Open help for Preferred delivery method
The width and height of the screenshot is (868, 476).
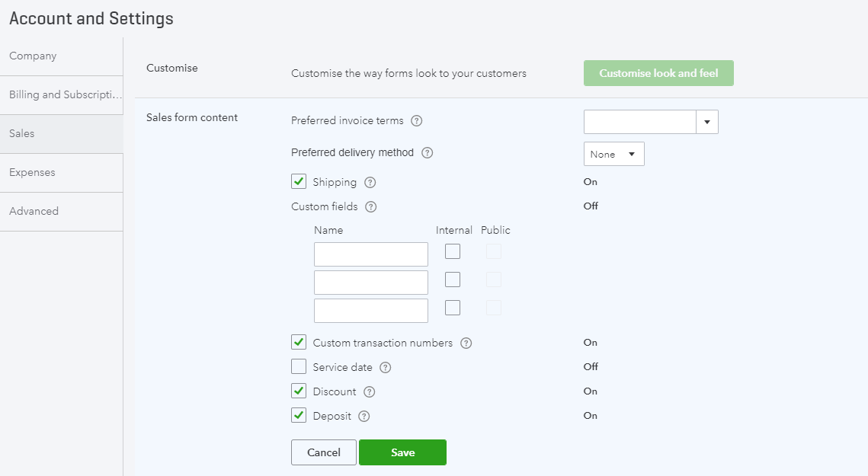[x=427, y=153]
